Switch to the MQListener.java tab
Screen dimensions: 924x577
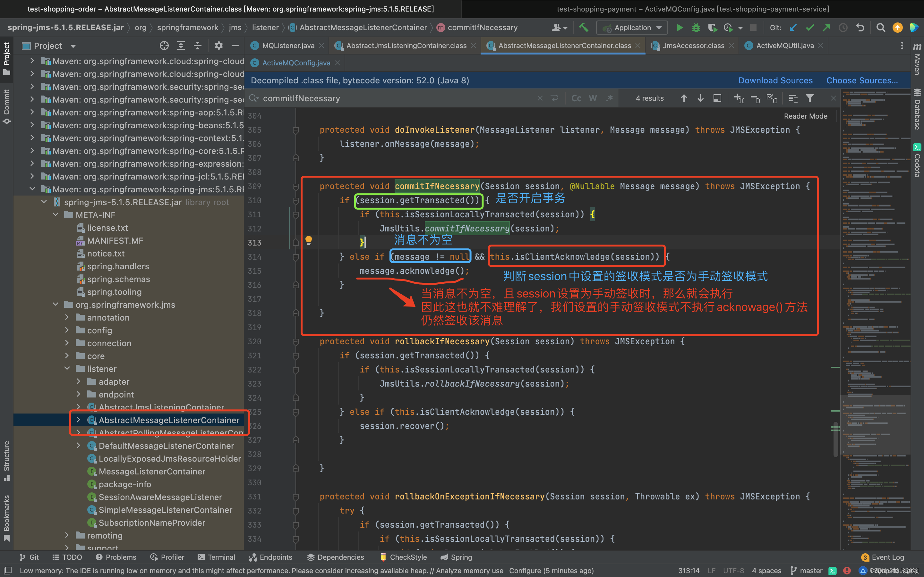point(288,46)
